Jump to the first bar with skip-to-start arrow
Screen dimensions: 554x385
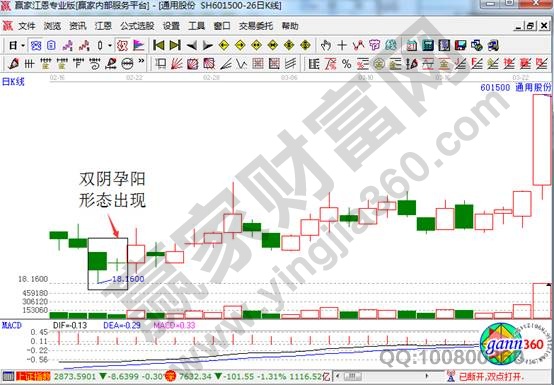159,46
